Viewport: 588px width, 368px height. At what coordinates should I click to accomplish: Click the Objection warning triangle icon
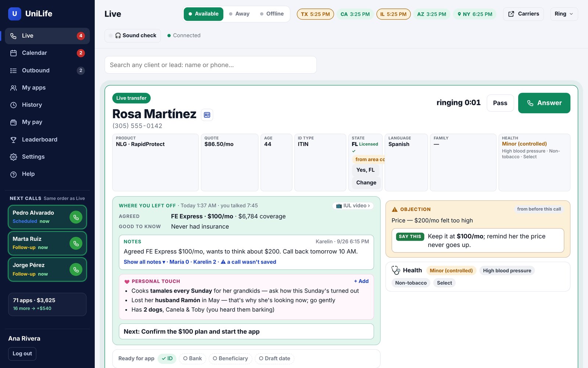[395, 209]
